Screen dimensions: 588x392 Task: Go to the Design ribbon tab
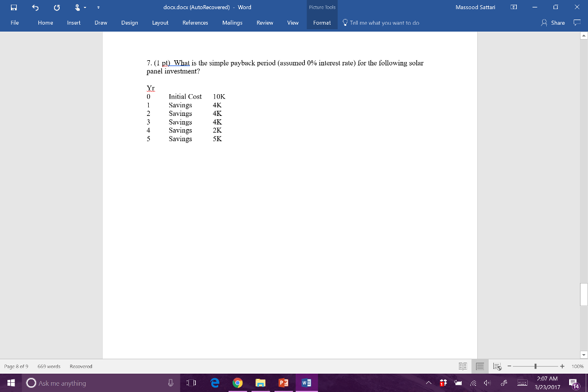[129, 23]
